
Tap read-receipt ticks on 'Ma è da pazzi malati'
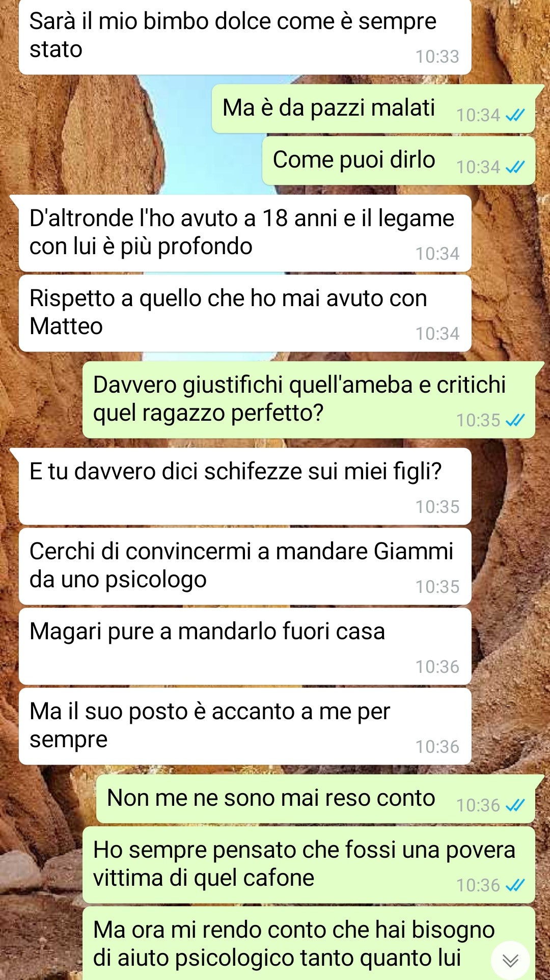515,116
